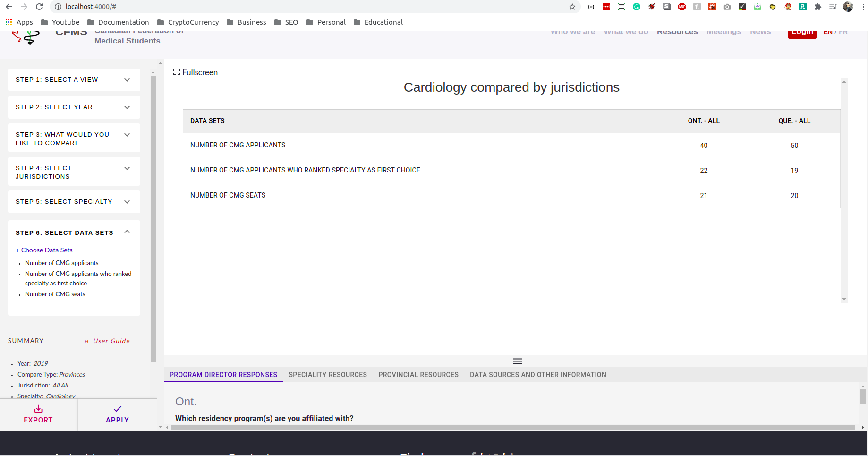Expand Step 1: Select a View
The width and height of the screenshot is (868, 456).
pos(127,79)
